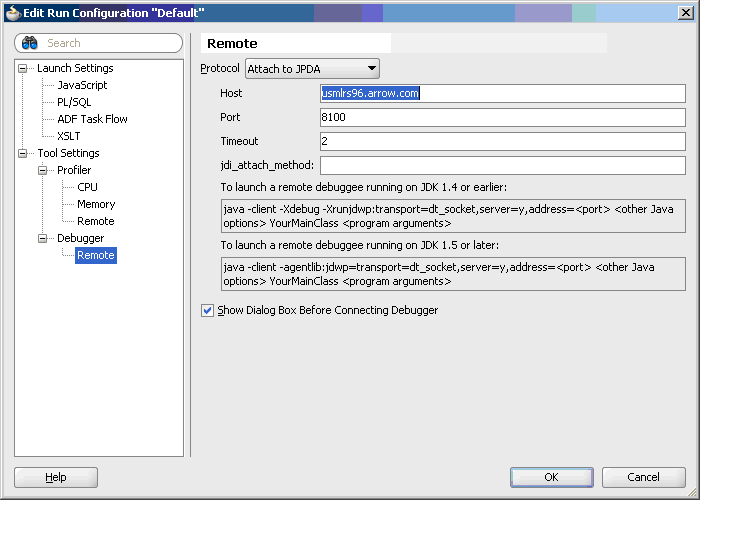Click the JDK 1.4 command text box
741x543 pixels.
(x=453, y=216)
